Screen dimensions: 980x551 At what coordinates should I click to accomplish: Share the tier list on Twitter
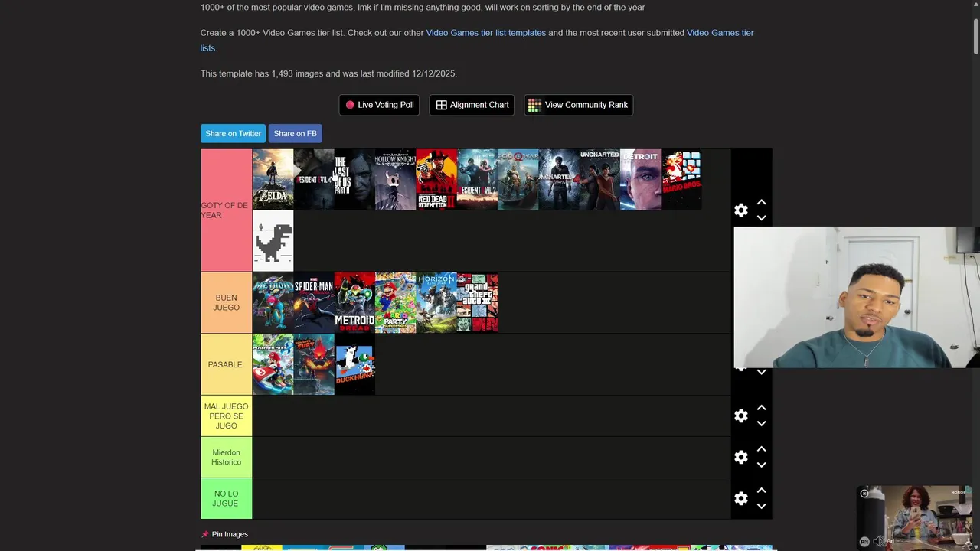click(x=233, y=133)
